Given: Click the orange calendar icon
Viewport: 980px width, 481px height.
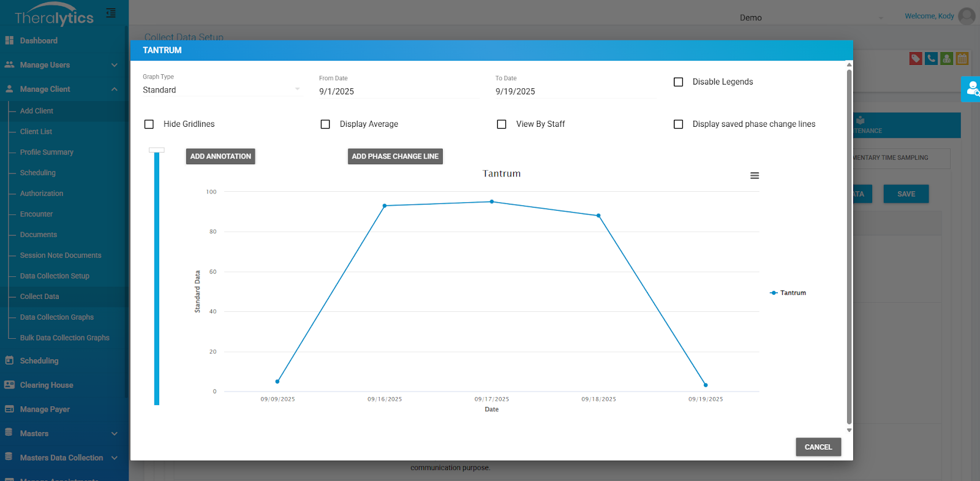Looking at the screenshot, I should point(962,59).
